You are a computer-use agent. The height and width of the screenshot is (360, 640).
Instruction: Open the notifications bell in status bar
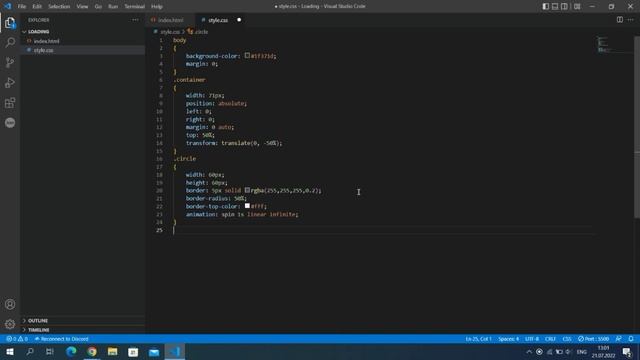[x=631, y=339]
